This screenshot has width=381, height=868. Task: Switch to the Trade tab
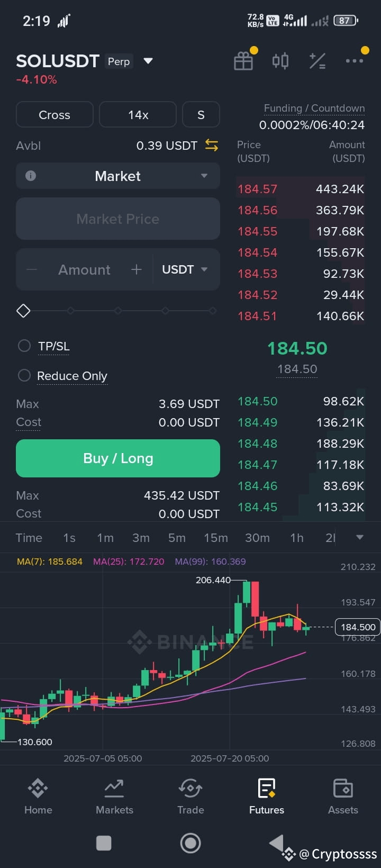pos(190,795)
